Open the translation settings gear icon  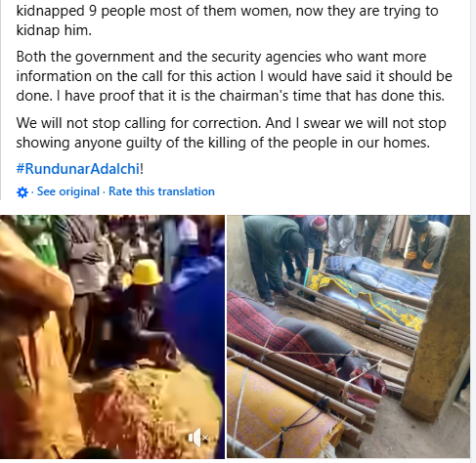pyautogui.click(x=22, y=192)
